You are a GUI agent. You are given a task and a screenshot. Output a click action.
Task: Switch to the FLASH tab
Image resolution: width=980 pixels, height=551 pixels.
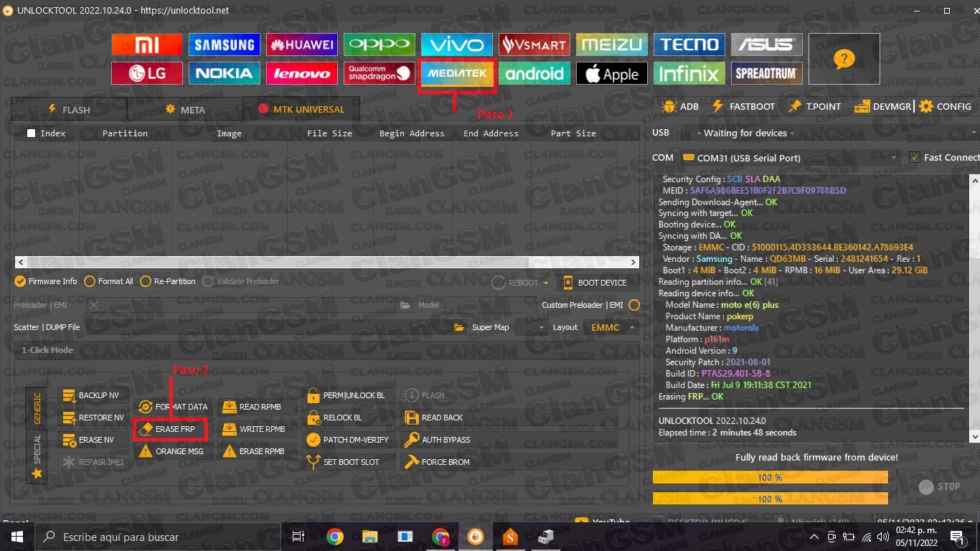point(69,110)
